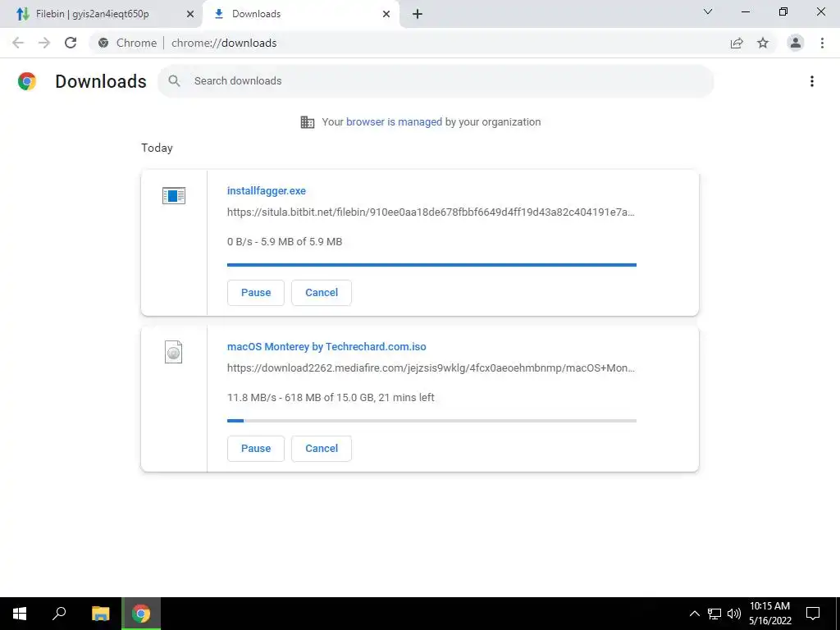The image size is (840, 630).
Task: Click the 'Today' date heading
Action: (x=157, y=148)
